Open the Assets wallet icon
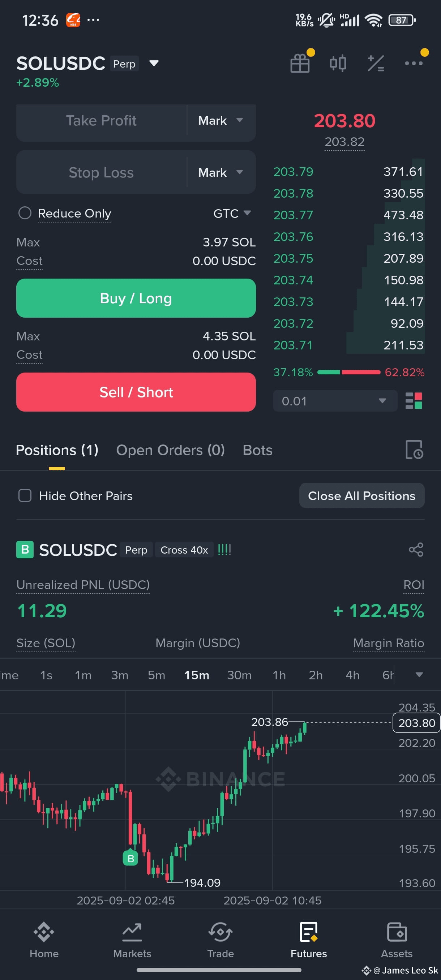The image size is (441, 980). tap(397, 932)
